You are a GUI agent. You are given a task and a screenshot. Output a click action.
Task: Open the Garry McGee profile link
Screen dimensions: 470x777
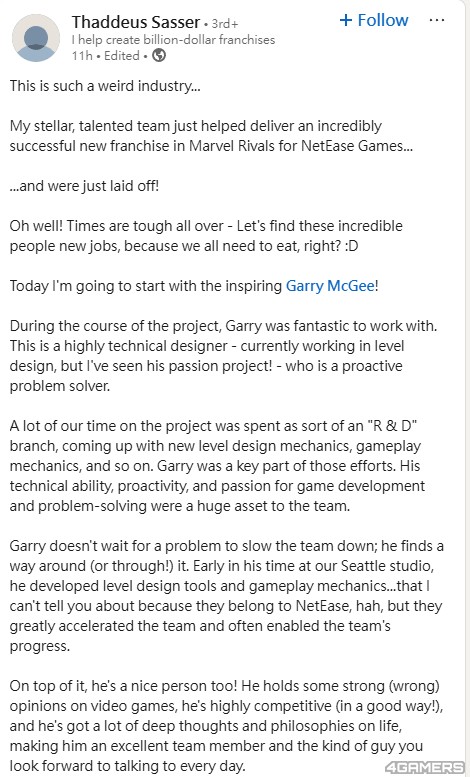[x=330, y=286]
